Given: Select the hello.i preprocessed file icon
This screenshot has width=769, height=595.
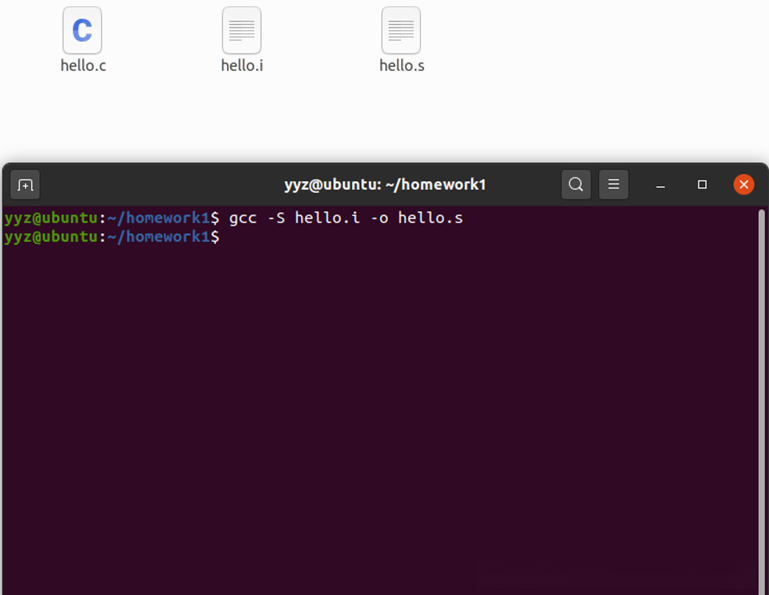Looking at the screenshot, I should coord(241,31).
